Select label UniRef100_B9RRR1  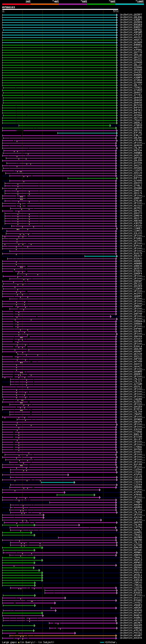coord(131,45)
